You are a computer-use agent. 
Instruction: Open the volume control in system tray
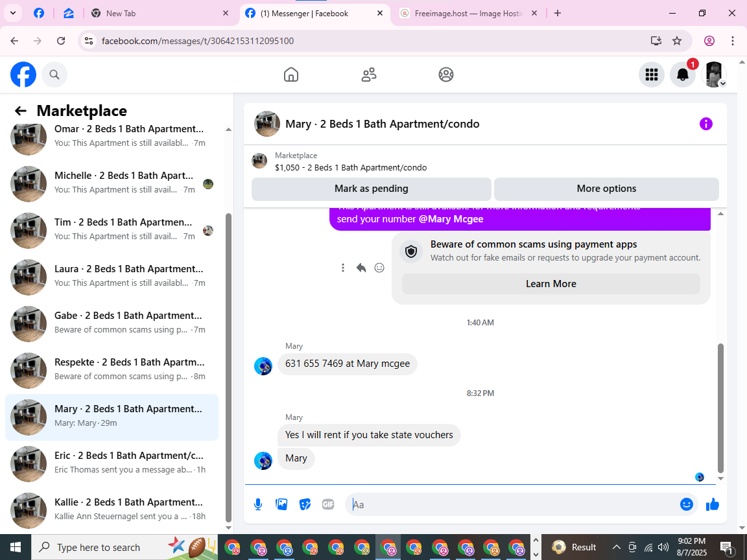663,547
